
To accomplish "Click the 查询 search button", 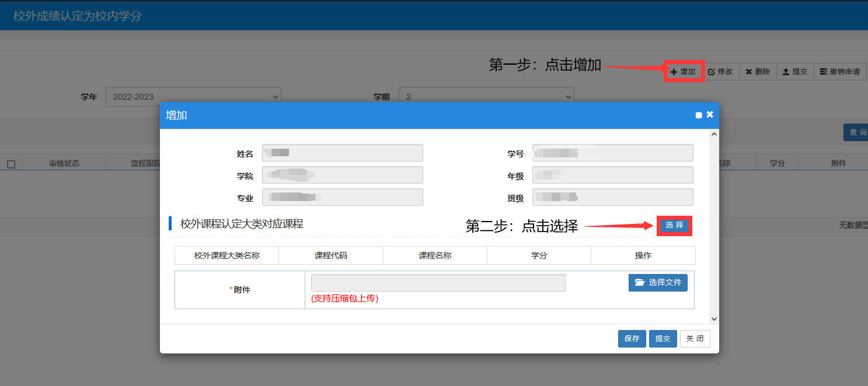I will click(856, 132).
